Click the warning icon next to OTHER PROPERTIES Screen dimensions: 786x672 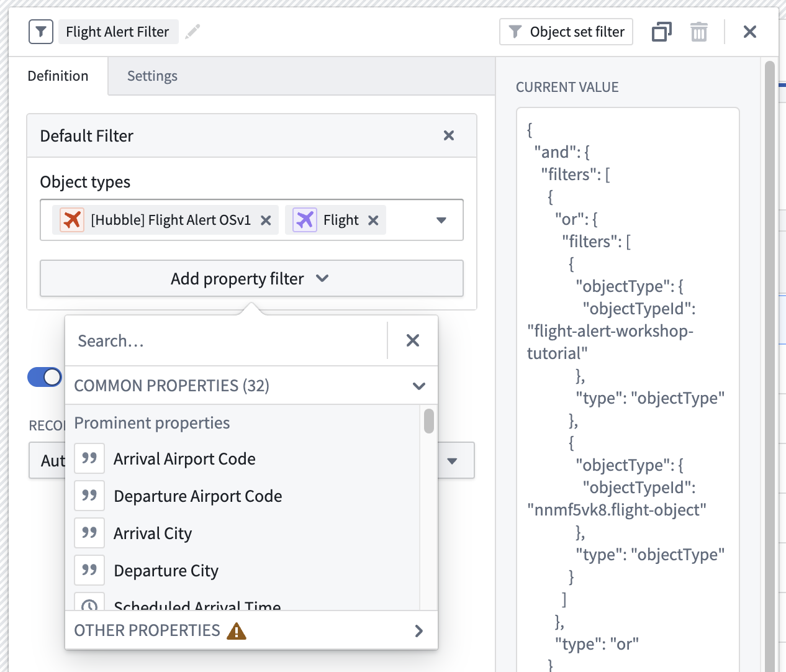237,630
